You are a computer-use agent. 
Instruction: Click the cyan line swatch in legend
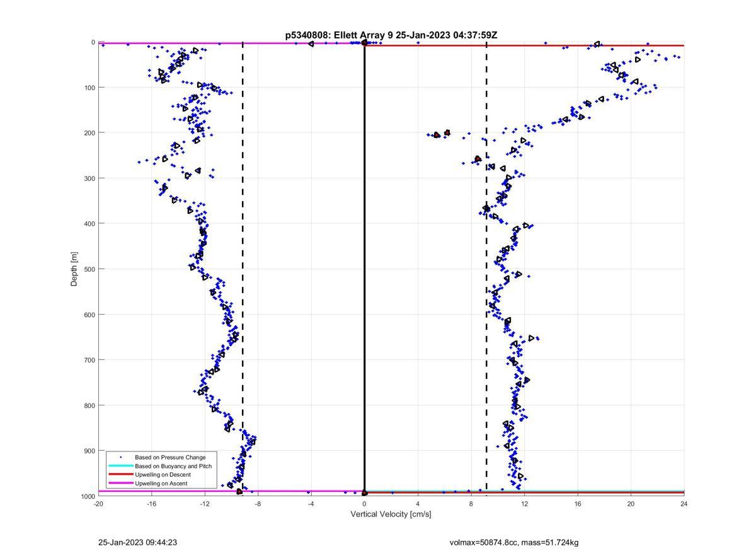(120, 466)
